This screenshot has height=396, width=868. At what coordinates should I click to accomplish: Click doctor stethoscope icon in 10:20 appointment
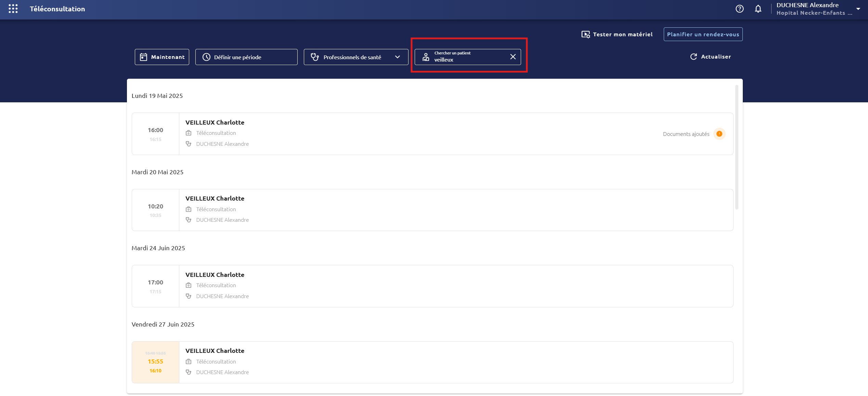coord(189,220)
